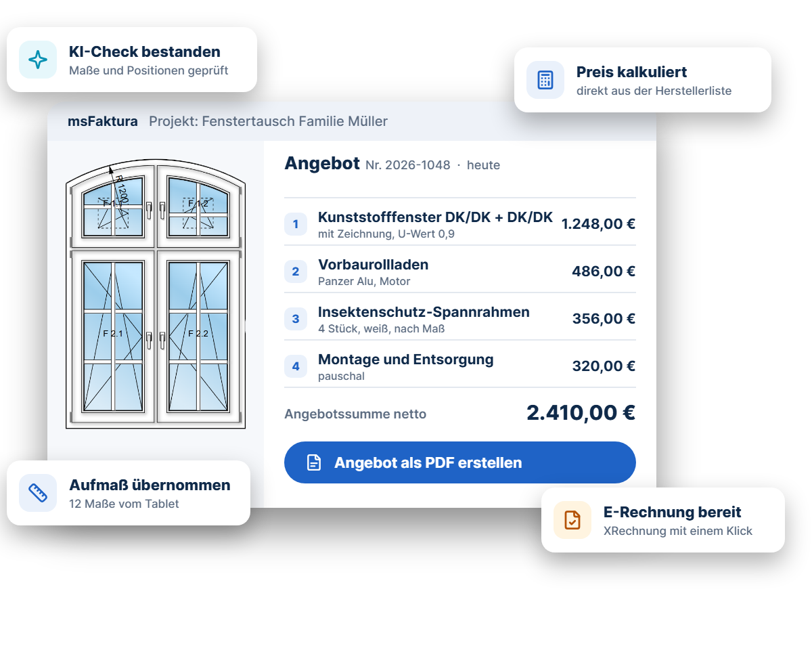Click '12 Maße vom Tablet' subtitle
Screen dimensions: 812x650
pyautogui.click(x=124, y=504)
